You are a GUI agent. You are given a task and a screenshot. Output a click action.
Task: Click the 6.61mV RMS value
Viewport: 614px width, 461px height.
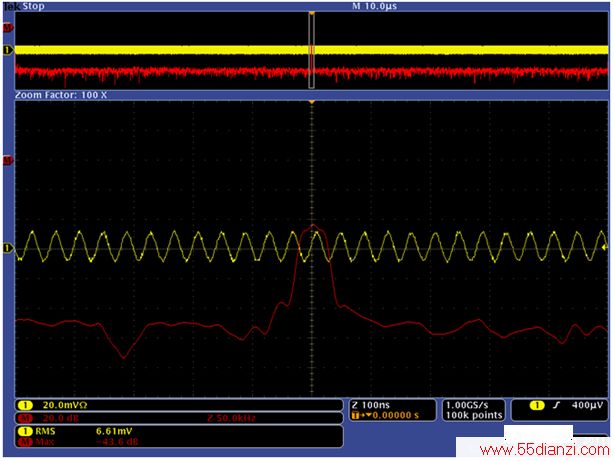[x=114, y=431]
